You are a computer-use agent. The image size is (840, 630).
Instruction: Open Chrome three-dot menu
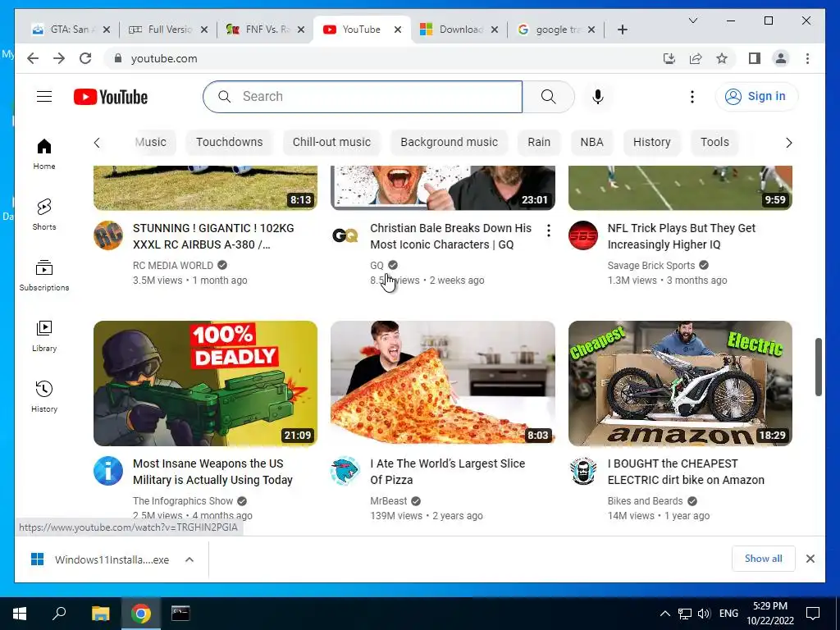point(807,58)
